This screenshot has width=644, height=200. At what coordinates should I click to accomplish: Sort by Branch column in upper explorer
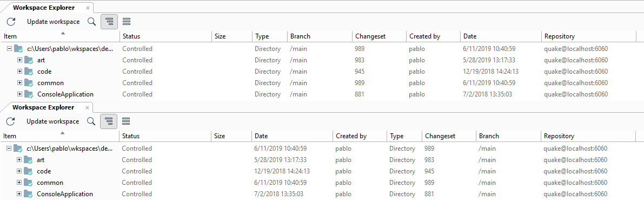coord(320,36)
